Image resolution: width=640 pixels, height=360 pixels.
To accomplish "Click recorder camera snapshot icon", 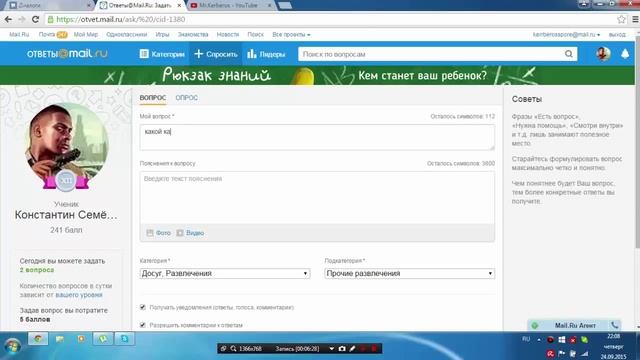I will (342, 349).
